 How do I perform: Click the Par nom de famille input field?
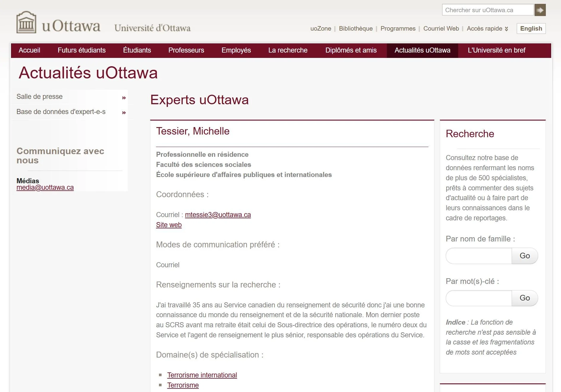pyautogui.click(x=479, y=256)
